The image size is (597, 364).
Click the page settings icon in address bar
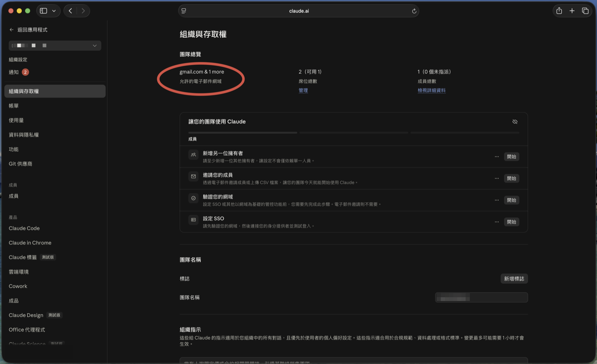(184, 11)
